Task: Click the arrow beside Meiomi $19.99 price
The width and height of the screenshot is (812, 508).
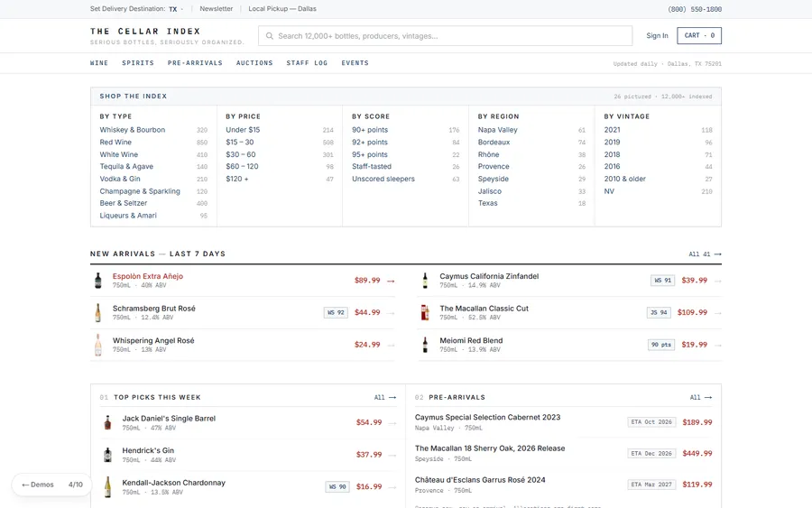Action: (x=718, y=345)
